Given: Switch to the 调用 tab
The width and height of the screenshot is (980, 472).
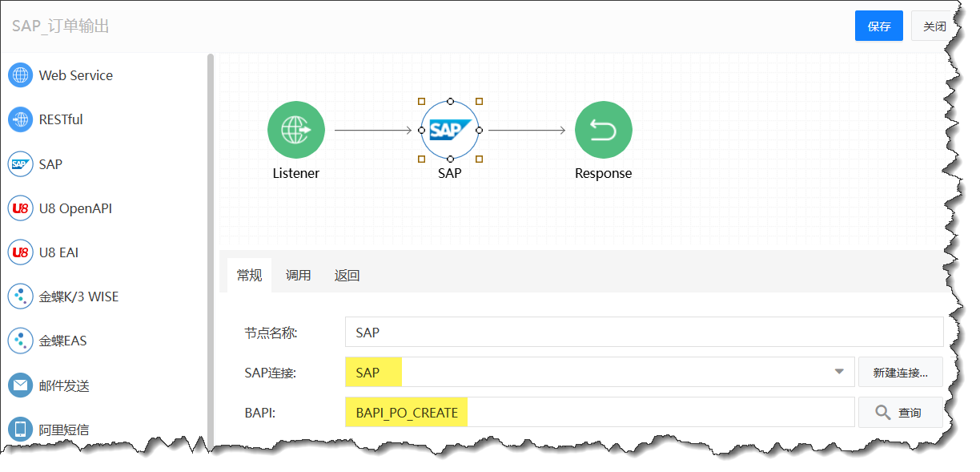Looking at the screenshot, I should coord(298,276).
